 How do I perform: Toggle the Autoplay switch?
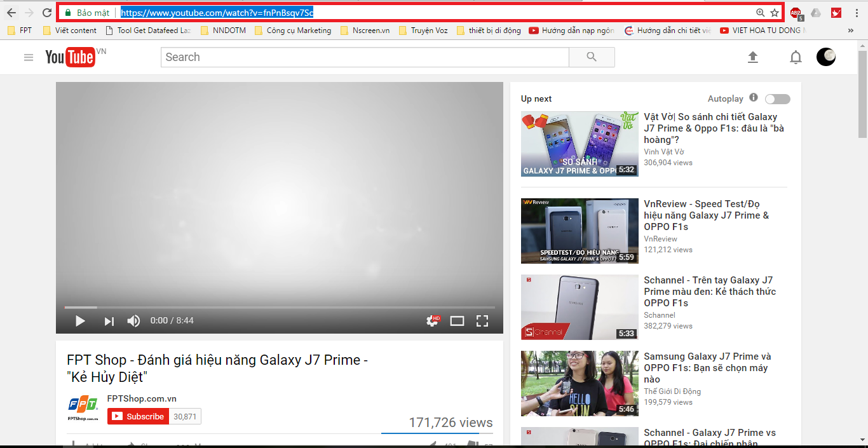click(x=778, y=99)
